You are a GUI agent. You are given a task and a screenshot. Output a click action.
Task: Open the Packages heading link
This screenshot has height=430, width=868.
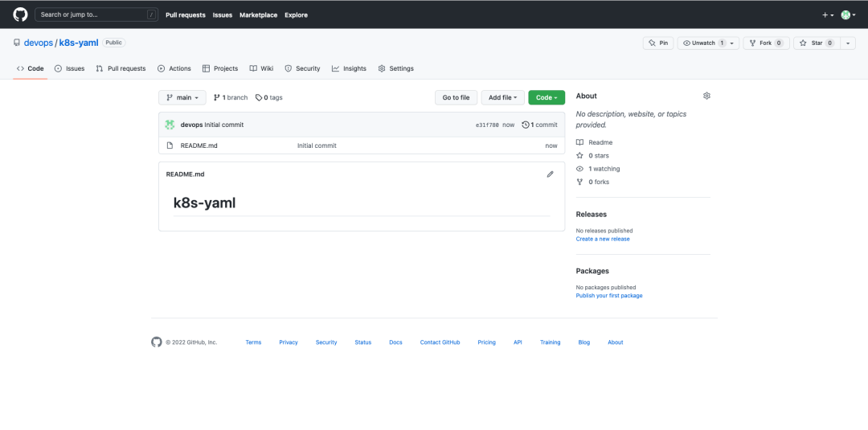592,271
